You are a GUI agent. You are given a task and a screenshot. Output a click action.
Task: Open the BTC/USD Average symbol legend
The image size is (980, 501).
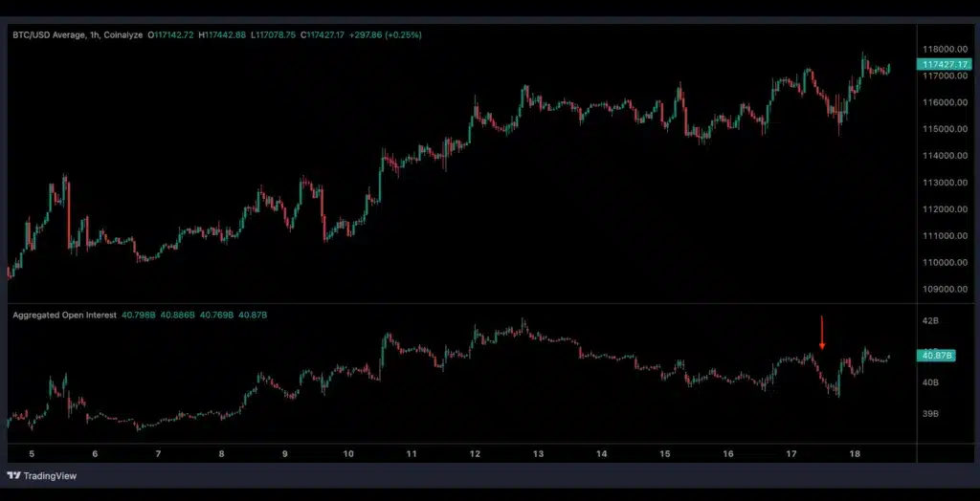(78, 35)
